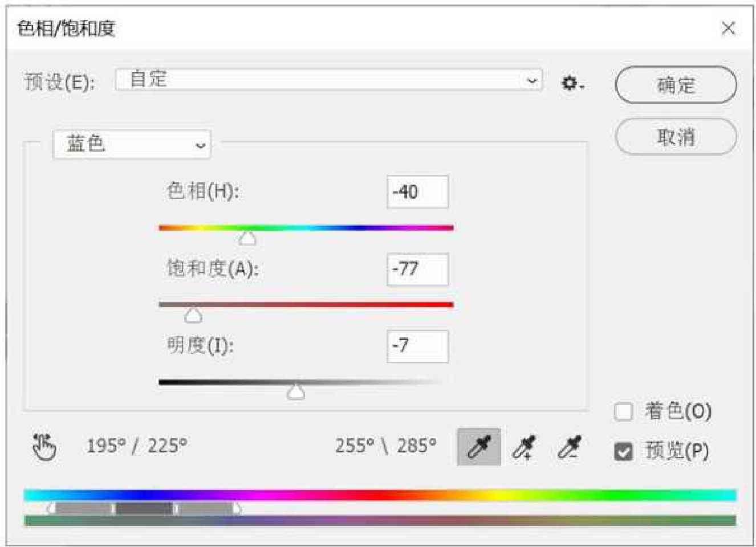Open the 预设 preset dropdown
The image size is (756, 547).
click(328, 80)
